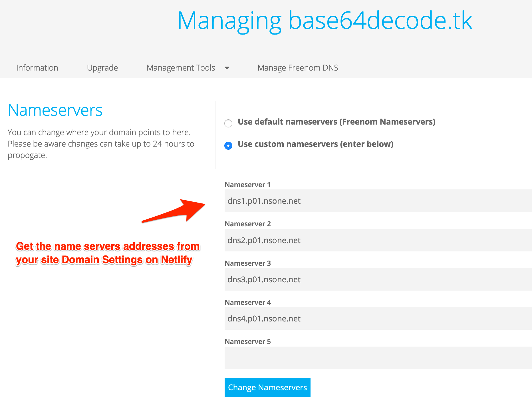Expand Management Tools to view options
Screen dimensions: 532x404
(x=181, y=68)
